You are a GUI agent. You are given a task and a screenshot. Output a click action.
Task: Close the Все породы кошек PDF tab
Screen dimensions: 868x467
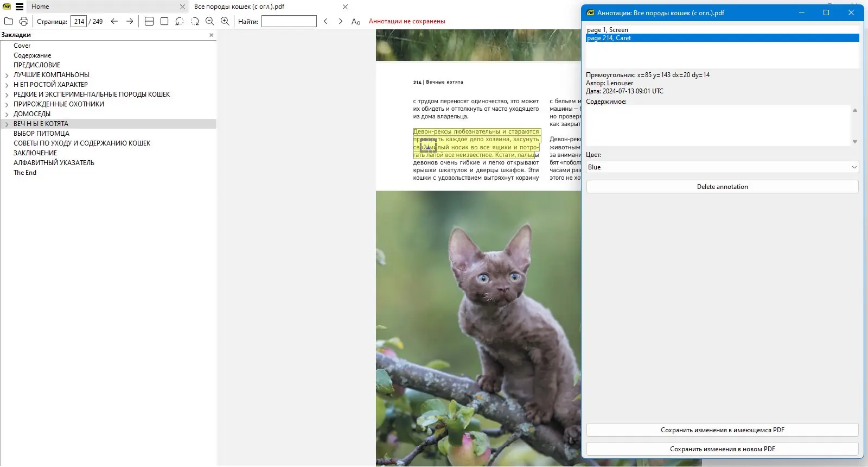pos(346,7)
